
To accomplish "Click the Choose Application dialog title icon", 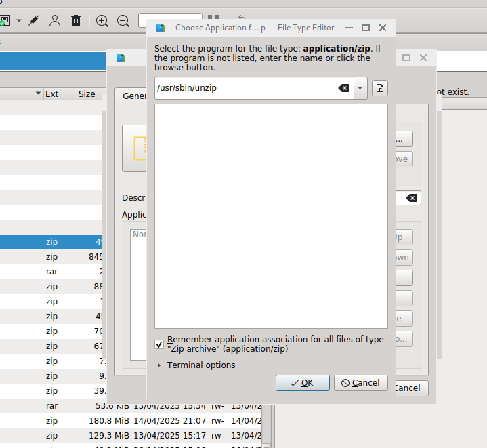I will point(161,28).
